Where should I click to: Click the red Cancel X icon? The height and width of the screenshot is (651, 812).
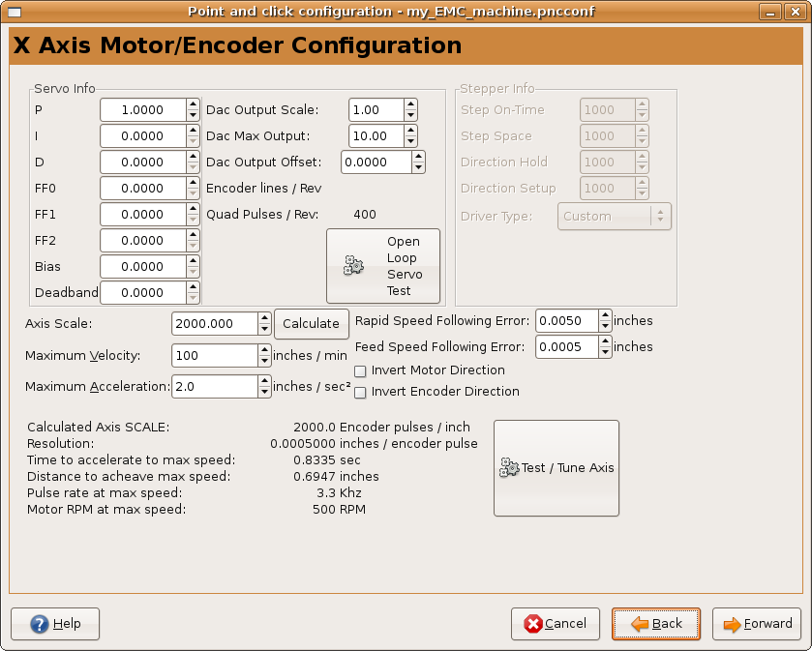[x=533, y=624]
